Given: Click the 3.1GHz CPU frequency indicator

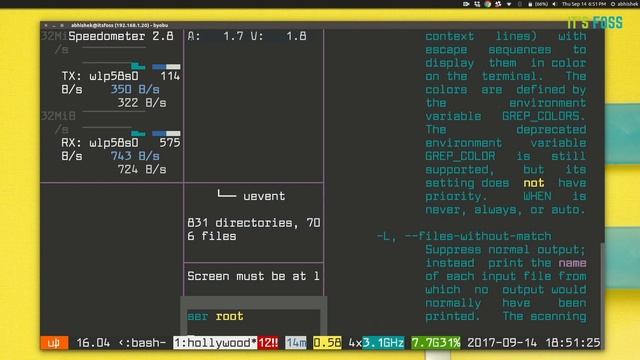Looking at the screenshot, I should point(383,343).
